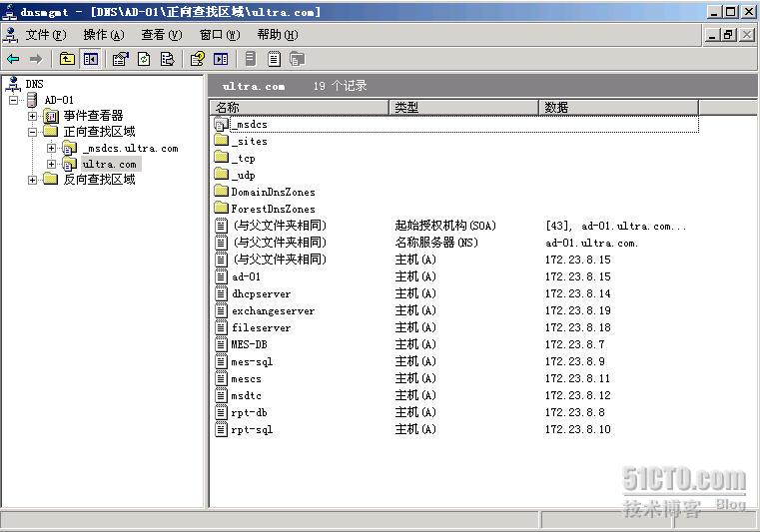This screenshot has width=760, height=532.
Task: Select the mescs host record
Action: [x=247, y=378]
